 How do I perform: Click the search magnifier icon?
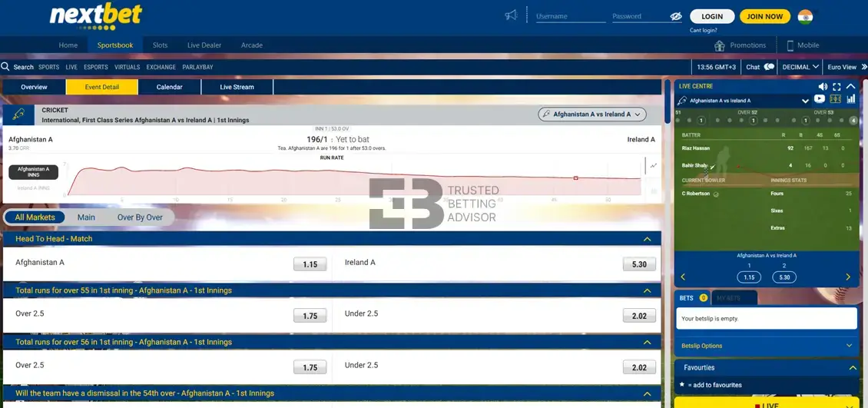point(5,67)
